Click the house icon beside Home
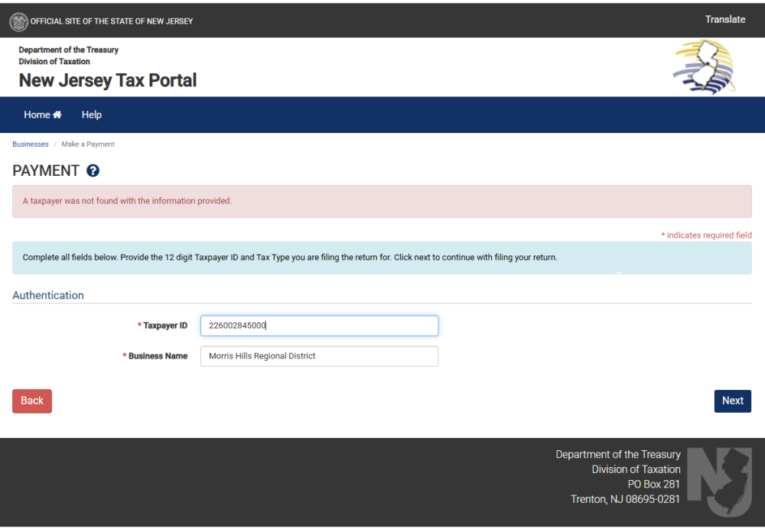This screenshot has width=765, height=532. coord(57,115)
